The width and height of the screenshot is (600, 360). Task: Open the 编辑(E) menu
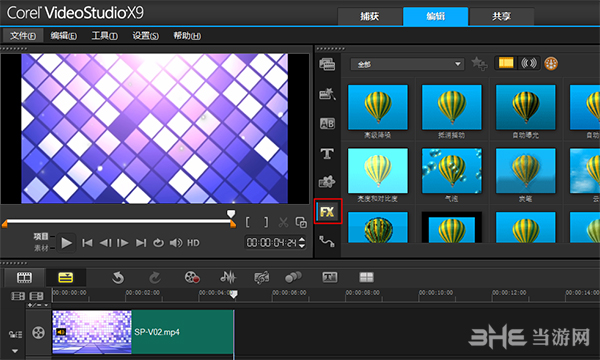[64, 36]
